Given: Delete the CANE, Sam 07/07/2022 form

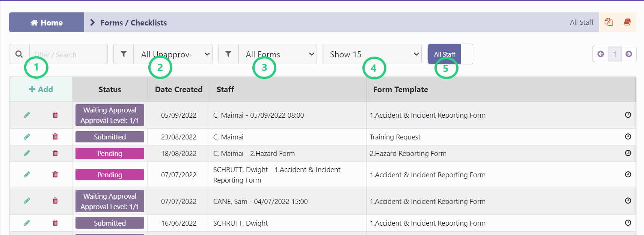Looking at the screenshot, I should 55,201.
